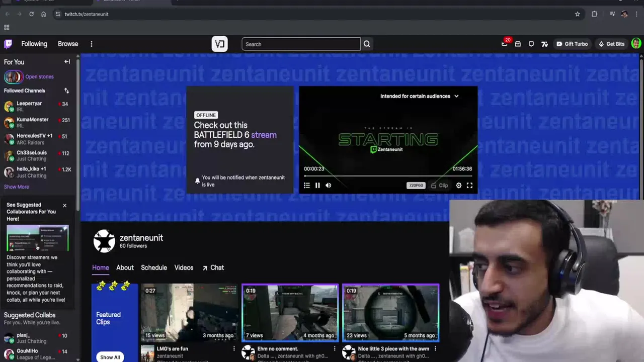Open the BATTLEFIELD 6 stream link

264,135
